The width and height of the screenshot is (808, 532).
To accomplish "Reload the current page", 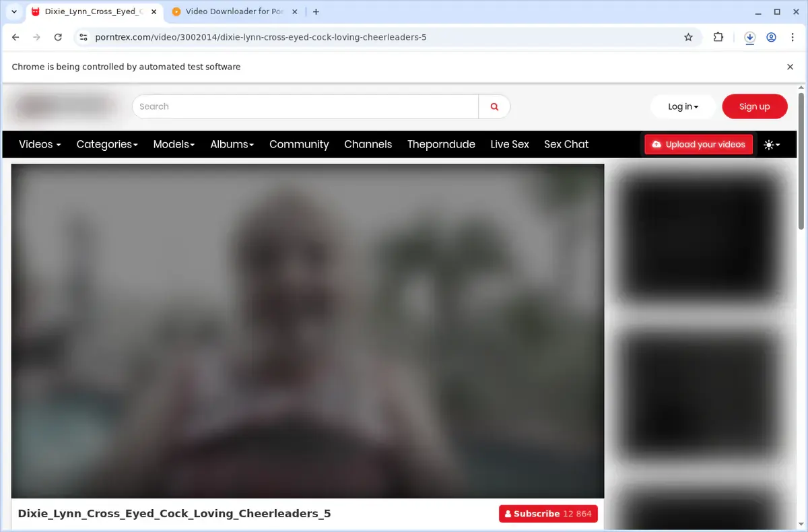I will pyautogui.click(x=58, y=38).
